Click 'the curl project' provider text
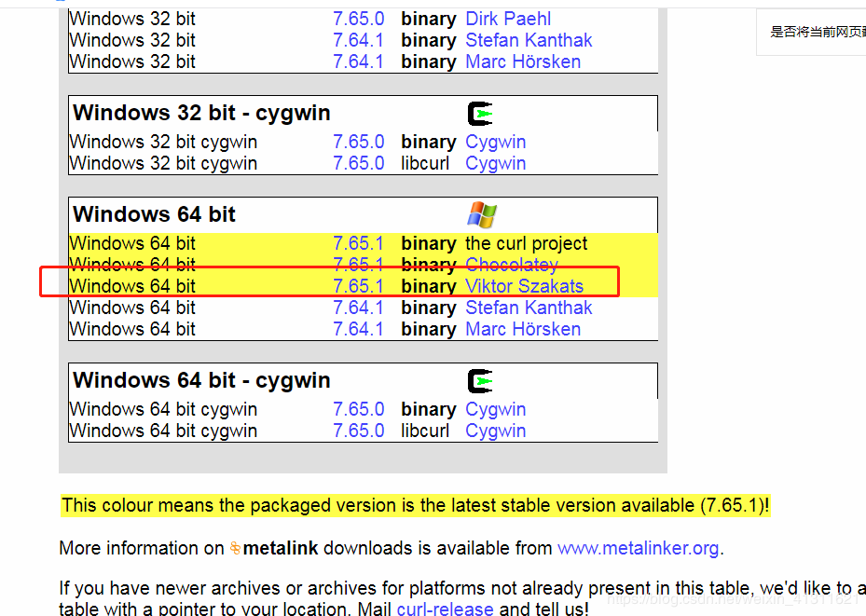 pyautogui.click(x=527, y=244)
